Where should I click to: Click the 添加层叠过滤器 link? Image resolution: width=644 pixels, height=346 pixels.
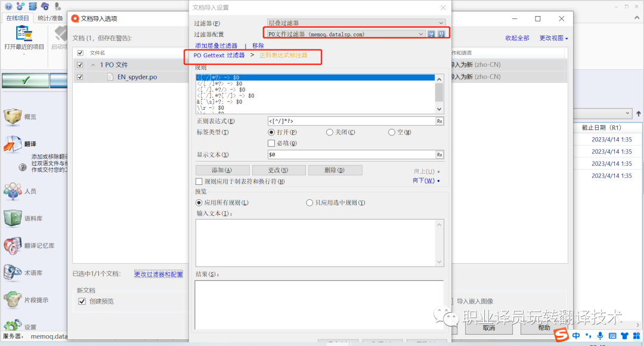coord(216,45)
